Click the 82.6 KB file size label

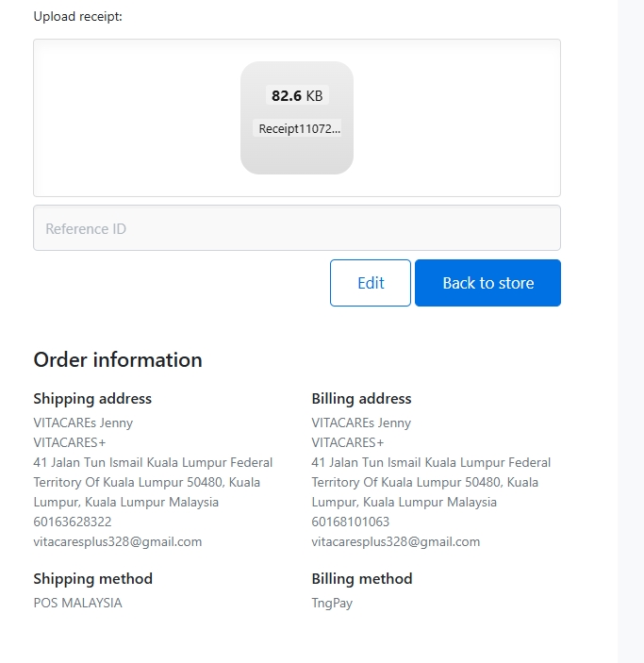tap(297, 95)
